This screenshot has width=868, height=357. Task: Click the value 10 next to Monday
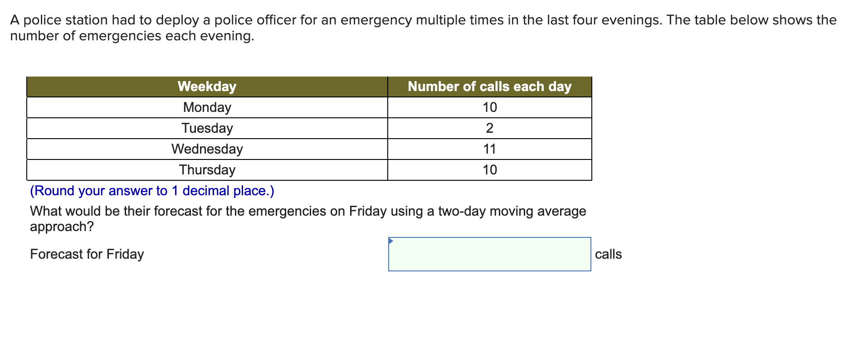490,107
